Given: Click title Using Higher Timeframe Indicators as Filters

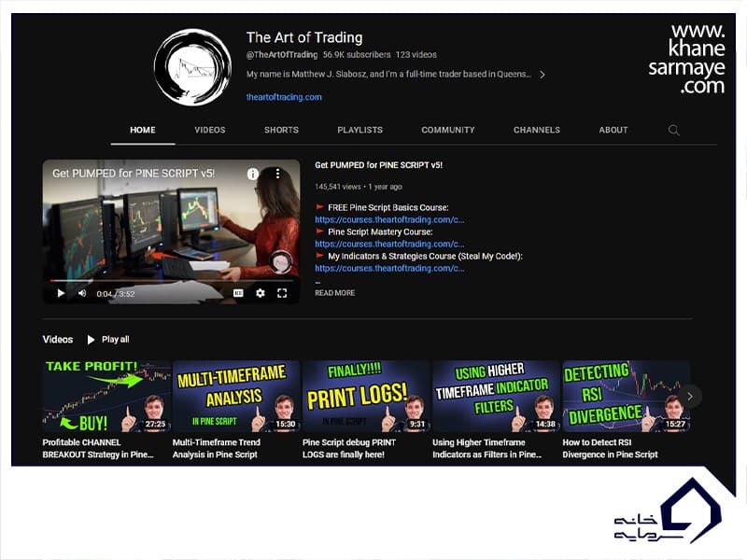Looking at the screenshot, I should coord(486,449).
